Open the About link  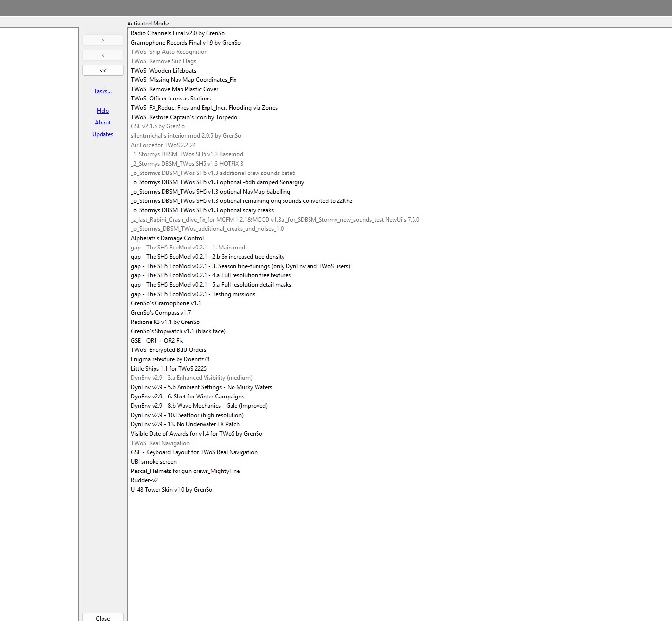tap(103, 123)
